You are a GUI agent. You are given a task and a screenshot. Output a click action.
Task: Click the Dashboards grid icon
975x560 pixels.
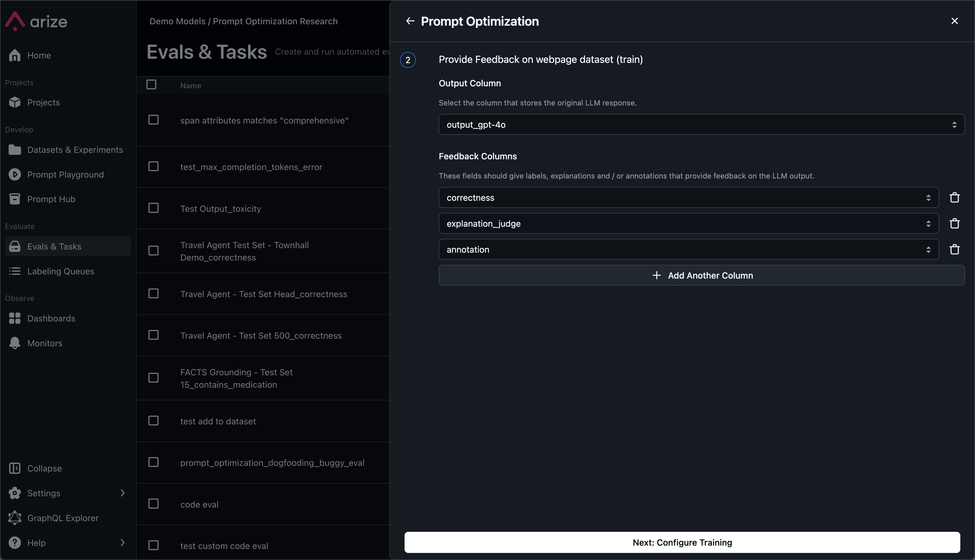[x=15, y=318]
